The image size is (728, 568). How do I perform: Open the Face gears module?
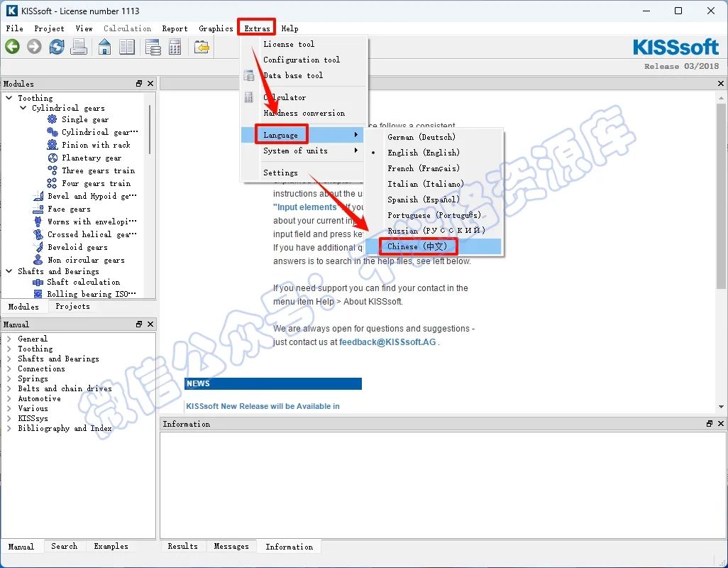(62, 209)
